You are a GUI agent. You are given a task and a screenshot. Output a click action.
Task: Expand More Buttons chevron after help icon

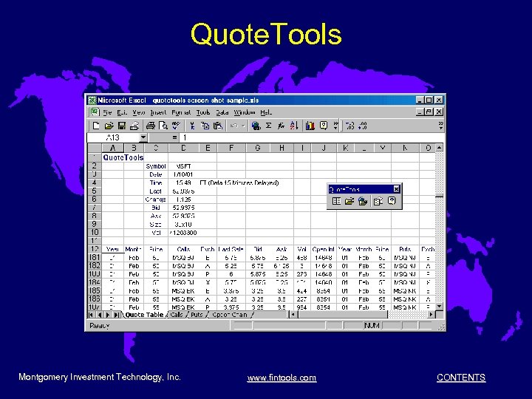click(x=336, y=126)
